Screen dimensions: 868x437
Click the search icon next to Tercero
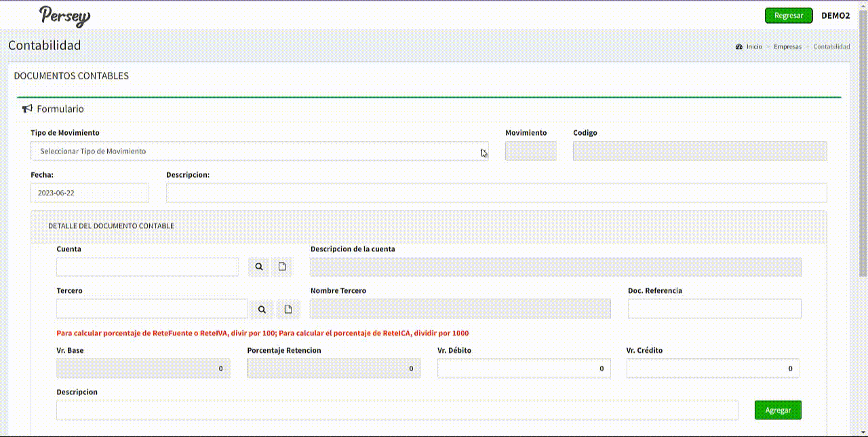click(x=262, y=309)
